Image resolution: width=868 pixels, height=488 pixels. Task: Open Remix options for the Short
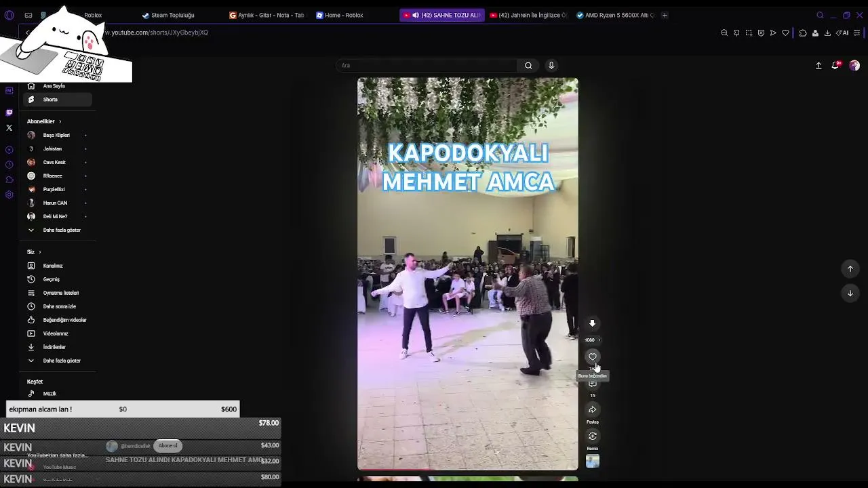(x=593, y=436)
